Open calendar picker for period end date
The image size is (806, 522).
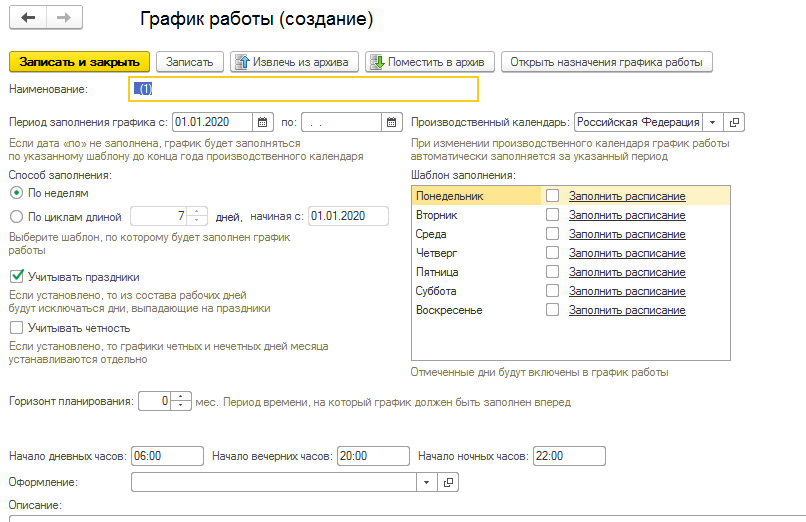(391, 123)
